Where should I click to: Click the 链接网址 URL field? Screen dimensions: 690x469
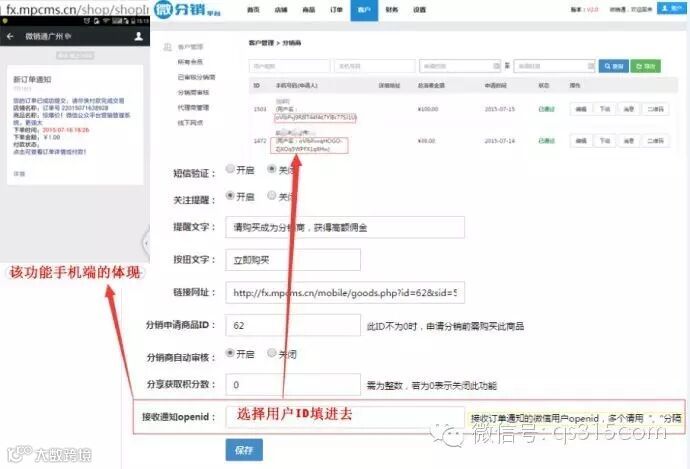tap(345, 293)
